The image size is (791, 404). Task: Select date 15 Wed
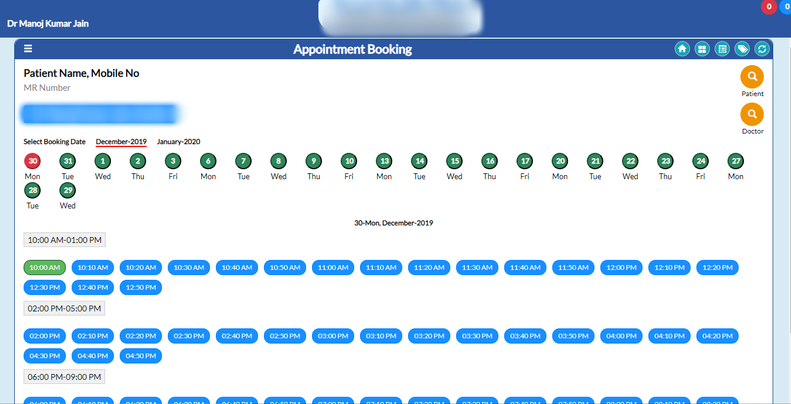tap(454, 161)
